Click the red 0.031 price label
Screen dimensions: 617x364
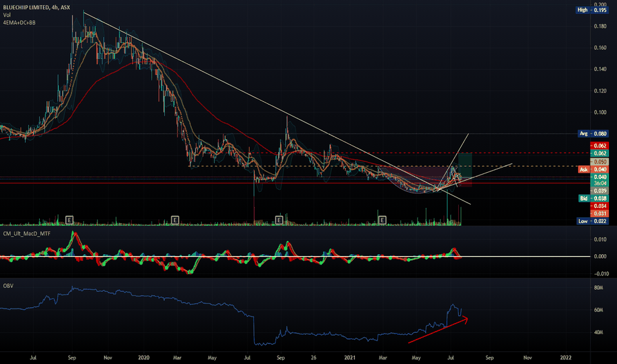click(599, 213)
